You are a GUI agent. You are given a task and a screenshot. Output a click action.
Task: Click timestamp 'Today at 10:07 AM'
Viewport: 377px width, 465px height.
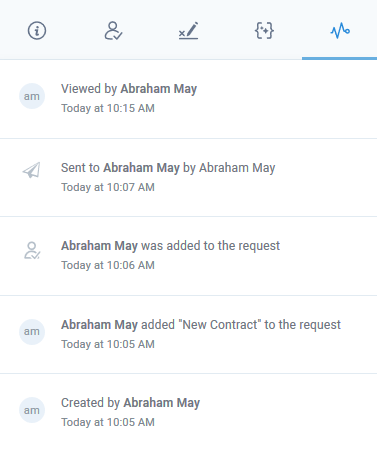(108, 187)
